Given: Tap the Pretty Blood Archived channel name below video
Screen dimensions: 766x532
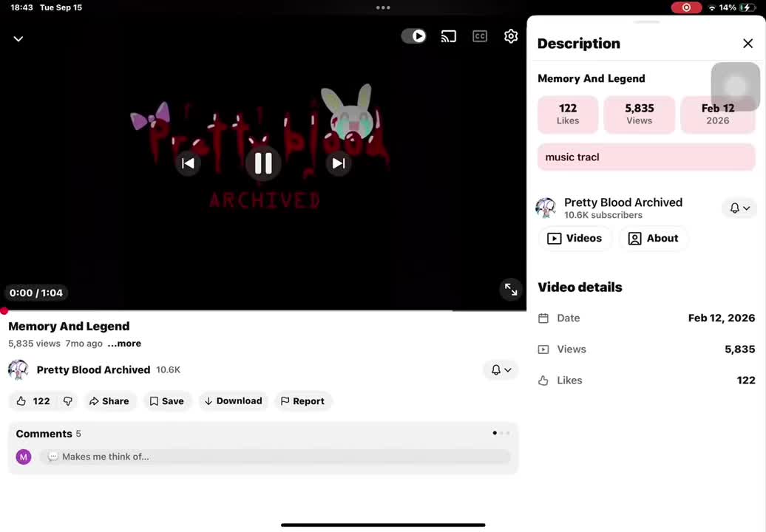Looking at the screenshot, I should (93, 370).
